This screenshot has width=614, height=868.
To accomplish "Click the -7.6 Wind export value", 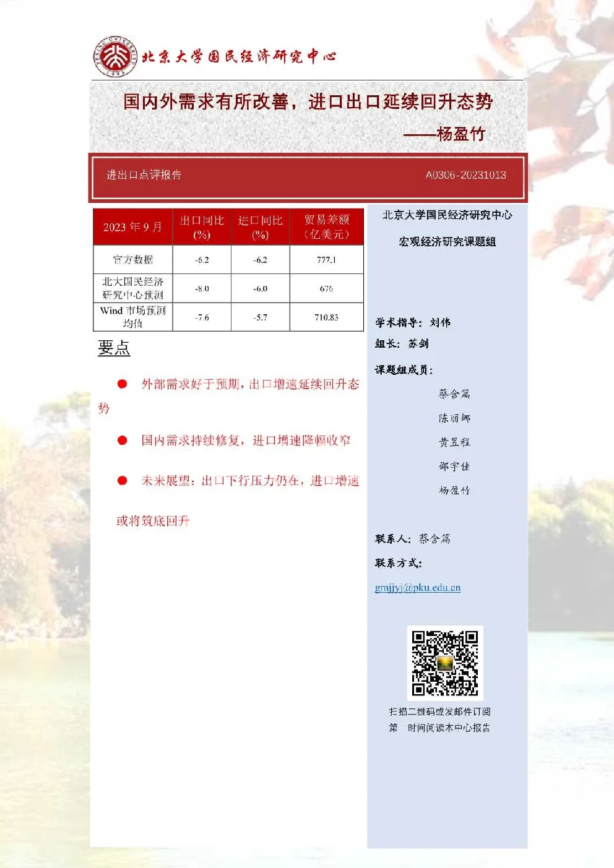I will tap(202, 317).
